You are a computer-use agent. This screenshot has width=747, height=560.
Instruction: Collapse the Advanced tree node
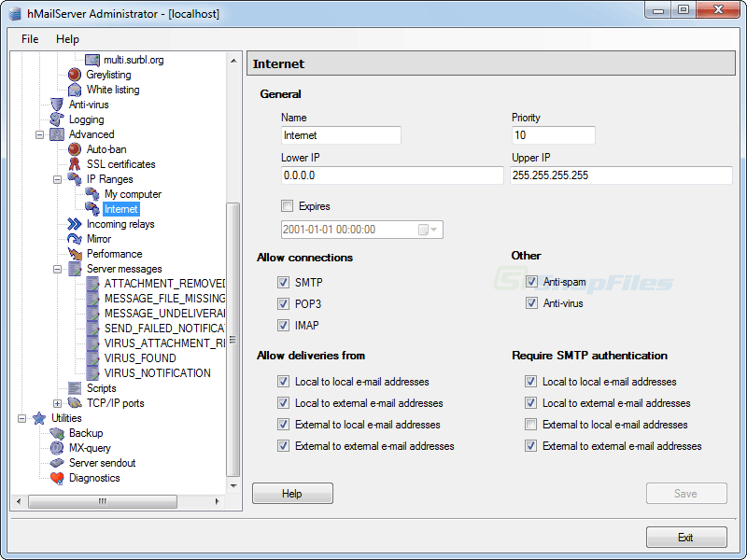click(39, 134)
